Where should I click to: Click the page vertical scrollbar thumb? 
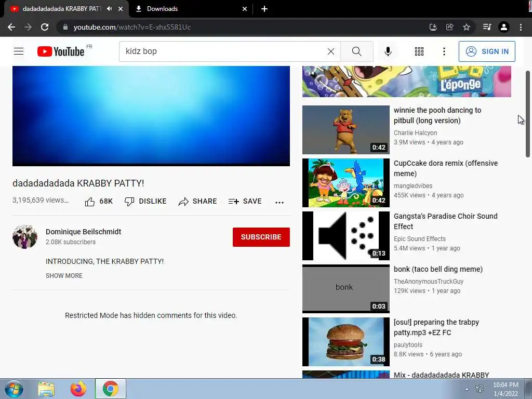pyautogui.click(x=528, y=114)
